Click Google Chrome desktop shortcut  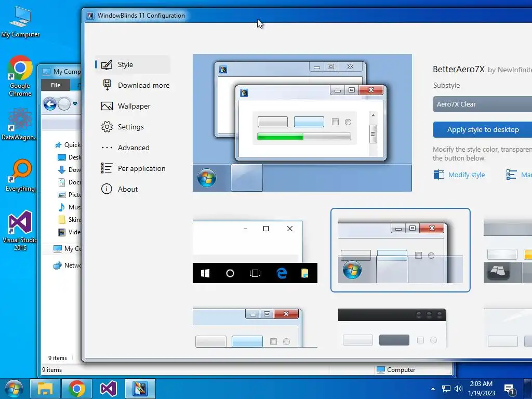(x=20, y=76)
